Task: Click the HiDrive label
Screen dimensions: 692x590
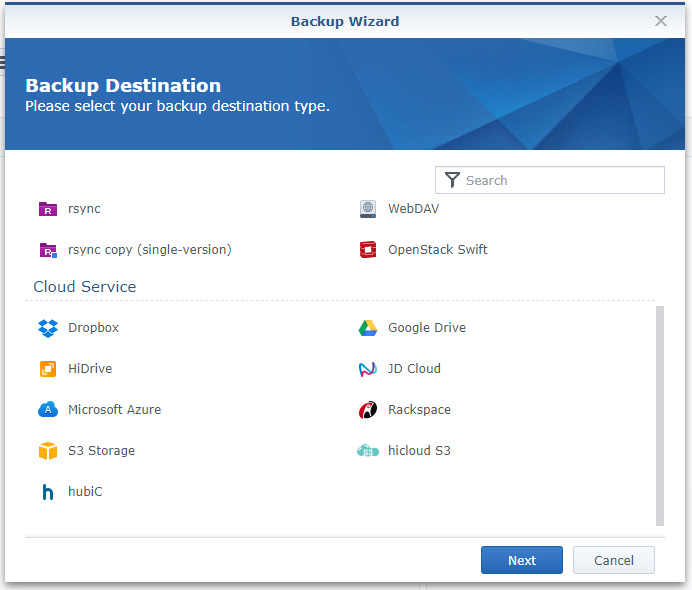Action: pos(90,369)
